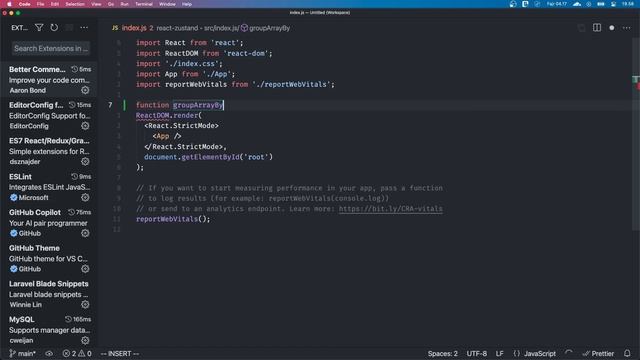Click the -- INSERT -- vim mode indicator
This screenshot has height=360, width=640.
coord(120,353)
